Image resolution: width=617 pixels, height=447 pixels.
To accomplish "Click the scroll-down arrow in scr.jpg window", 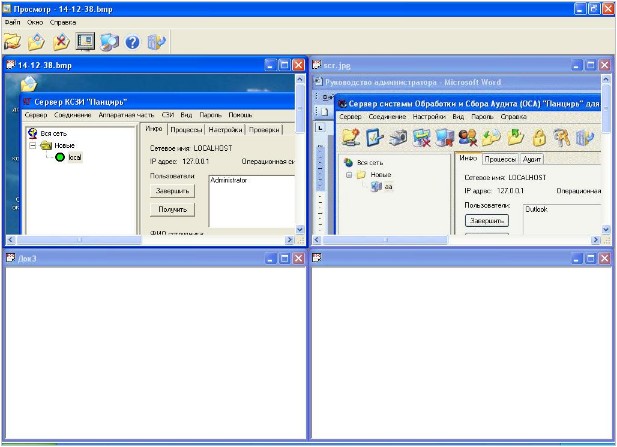I will pyautogui.click(x=607, y=230).
